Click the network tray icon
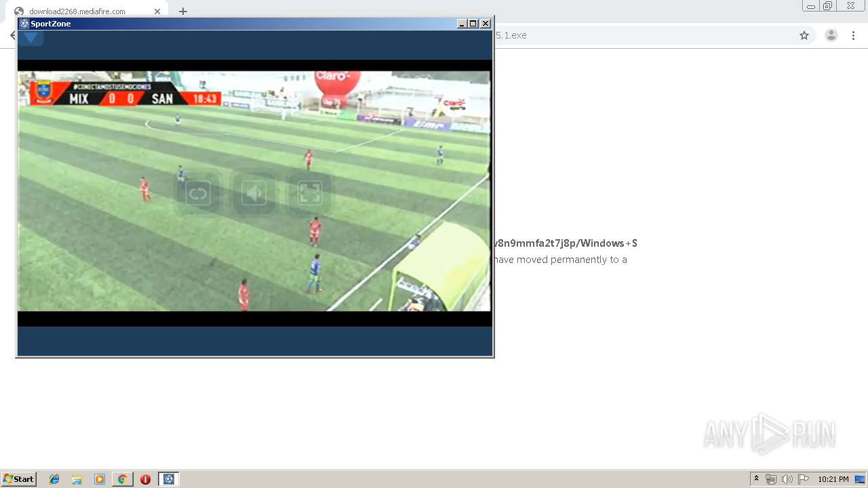Image resolution: width=868 pixels, height=488 pixels. click(x=771, y=479)
